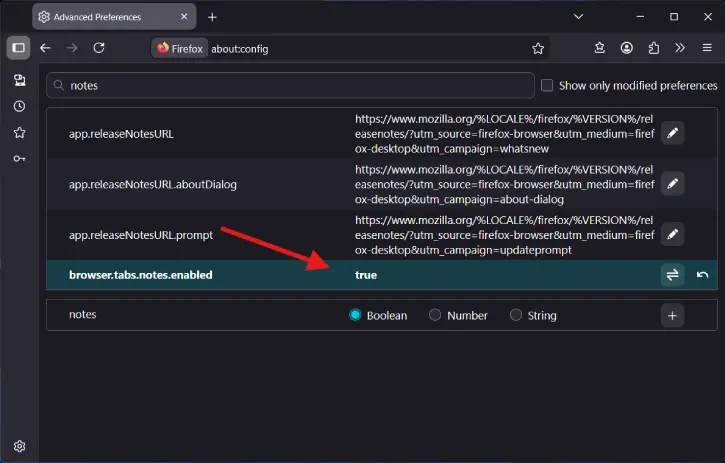Edit app.releaseNotesURL.prompt with pencil icon
The image size is (725, 463).
(x=672, y=235)
